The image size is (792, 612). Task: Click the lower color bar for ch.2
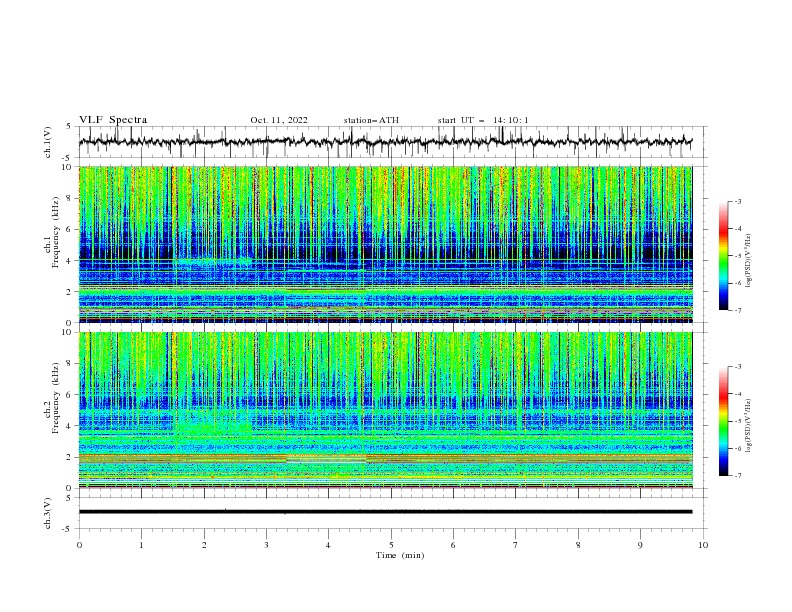723,421
